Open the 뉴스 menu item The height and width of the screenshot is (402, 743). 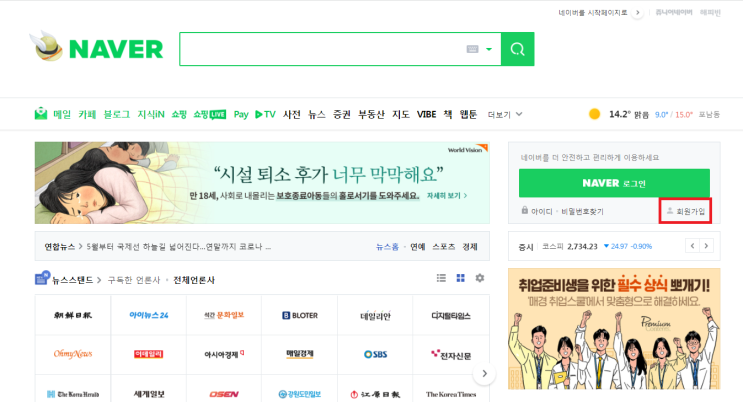pyautogui.click(x=317, y=114)
